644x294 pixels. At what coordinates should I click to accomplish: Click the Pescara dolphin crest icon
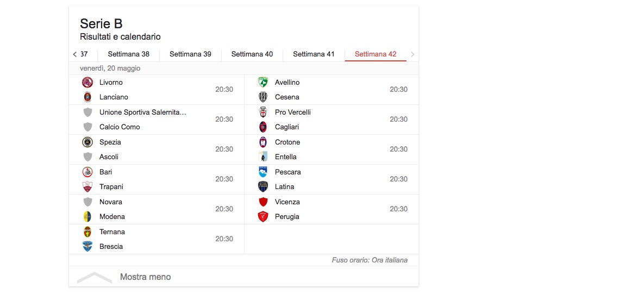pyautogui.click(x=263, y=172)
